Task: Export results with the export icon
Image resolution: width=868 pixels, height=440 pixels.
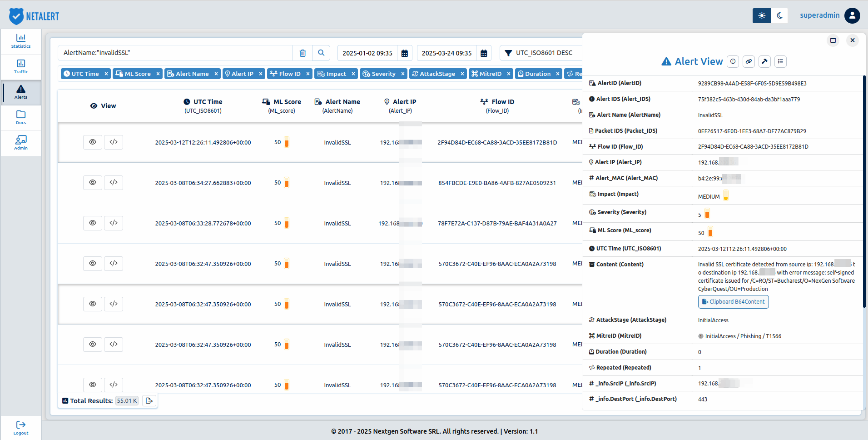Action: click(149, 401)
